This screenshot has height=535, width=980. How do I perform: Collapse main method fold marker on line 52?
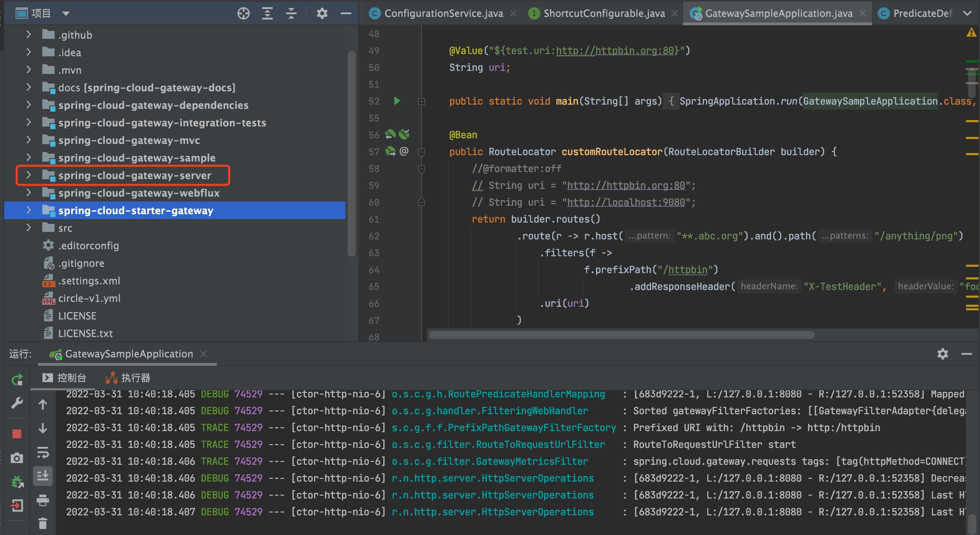(421, 101)
